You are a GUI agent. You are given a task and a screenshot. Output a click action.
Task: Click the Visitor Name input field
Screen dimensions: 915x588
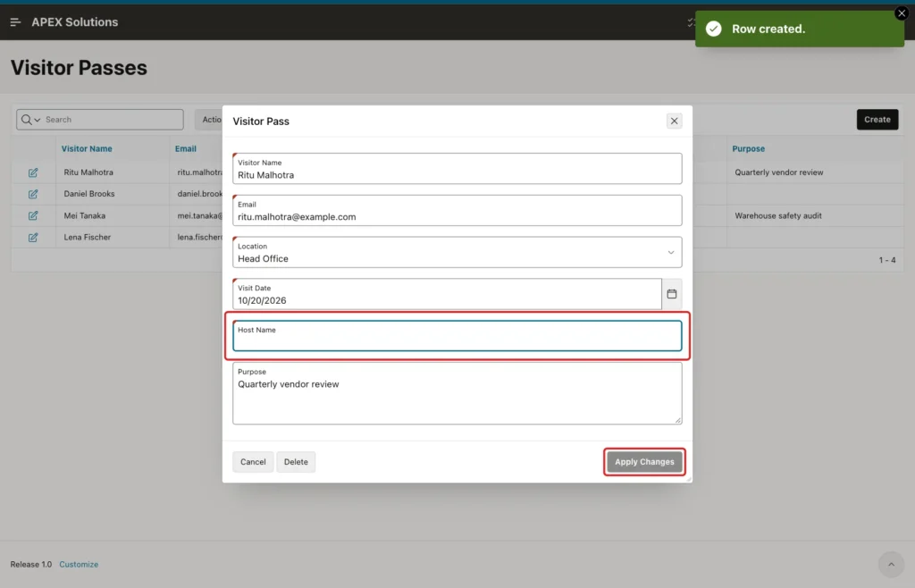[457, 169]
